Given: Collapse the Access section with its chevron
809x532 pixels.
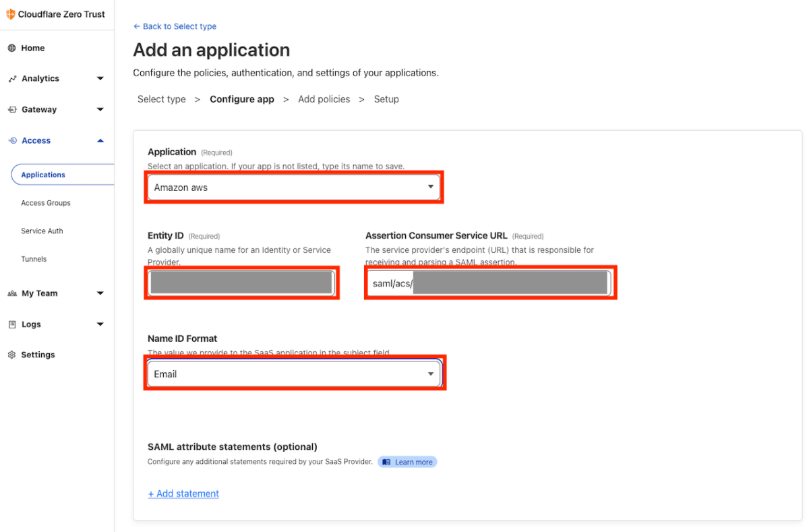Looking at the screenshot, I should click(x=100, y=140).
